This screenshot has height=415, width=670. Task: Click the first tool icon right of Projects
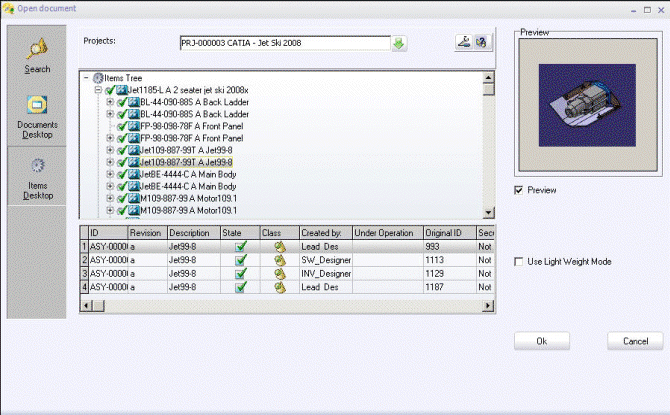(463, 42)
